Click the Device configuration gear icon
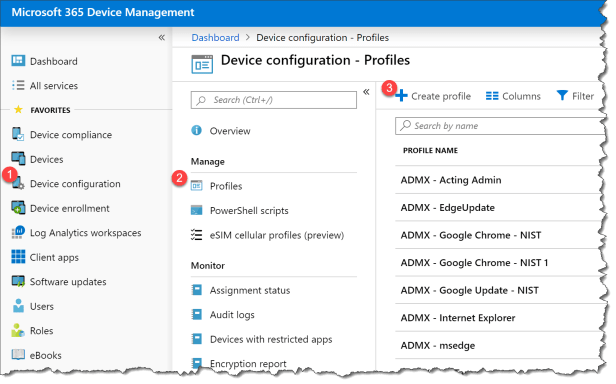Screen dimensions: 616x384 pyautogui.click(x=18, y=184)
